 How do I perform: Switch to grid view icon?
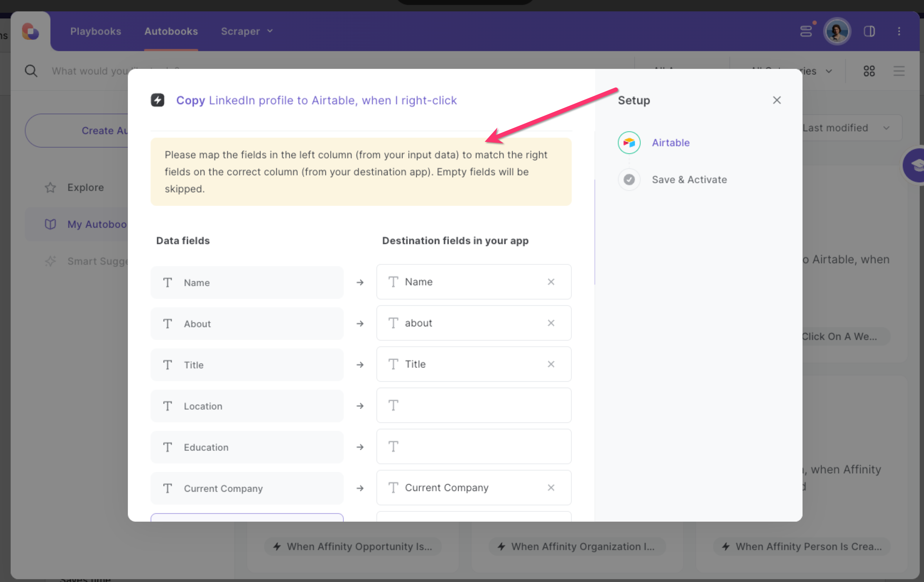(869, 71)
